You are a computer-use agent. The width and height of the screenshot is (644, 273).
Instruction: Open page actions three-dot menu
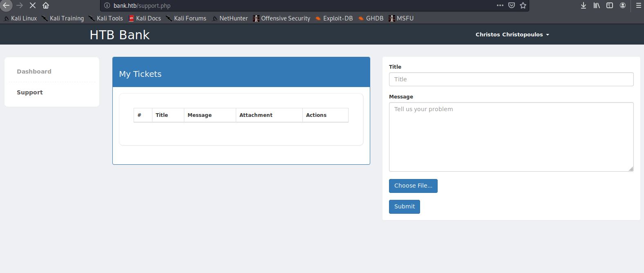point(500,5)
